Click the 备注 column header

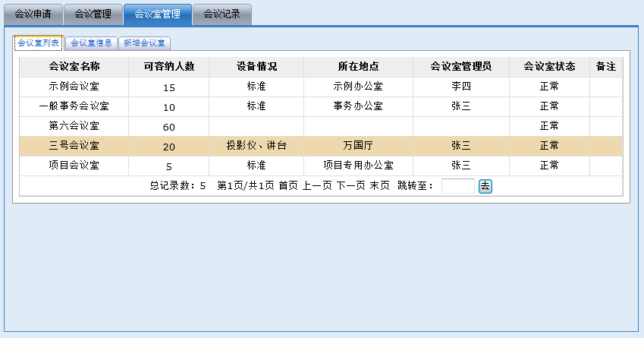tap(606, 67)
